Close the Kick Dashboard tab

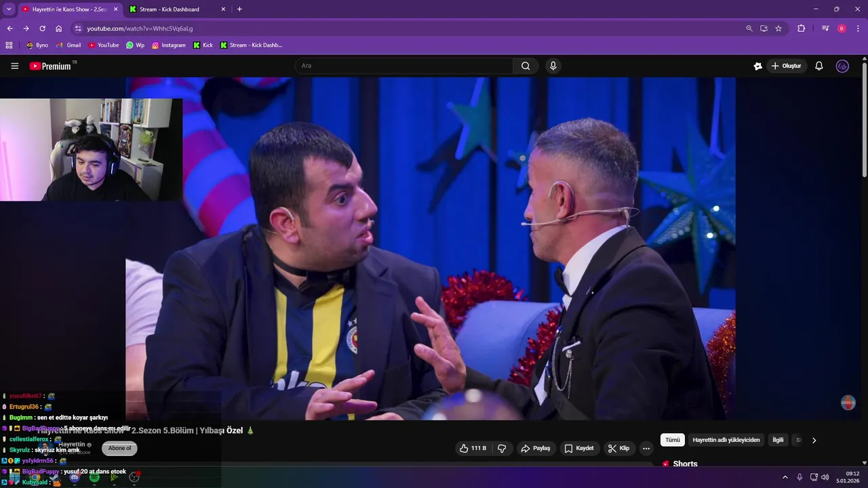[223, 9]
